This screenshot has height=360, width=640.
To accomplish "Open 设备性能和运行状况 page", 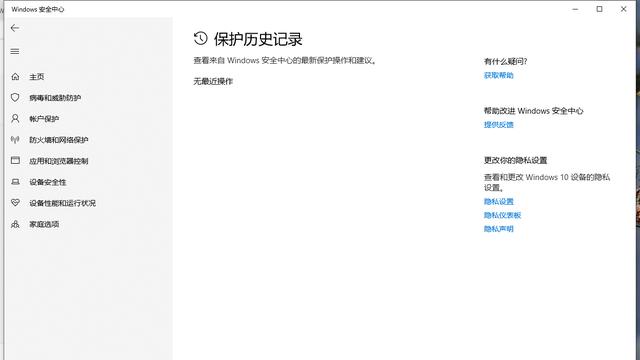I will click(x=62, y=203).
